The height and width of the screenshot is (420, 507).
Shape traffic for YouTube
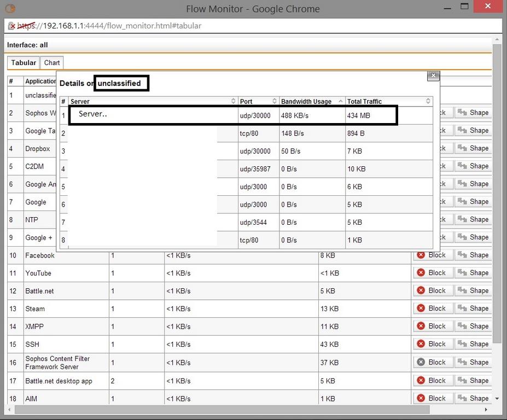[473, 273]
